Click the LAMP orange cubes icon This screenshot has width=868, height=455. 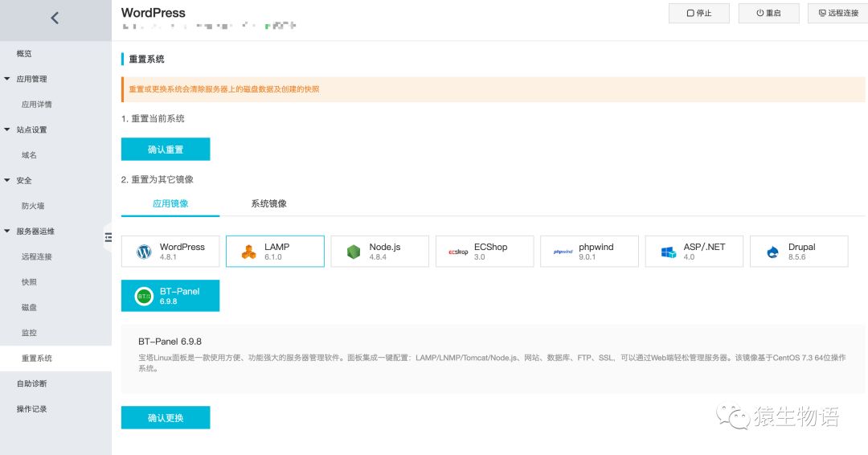[249, 252]
